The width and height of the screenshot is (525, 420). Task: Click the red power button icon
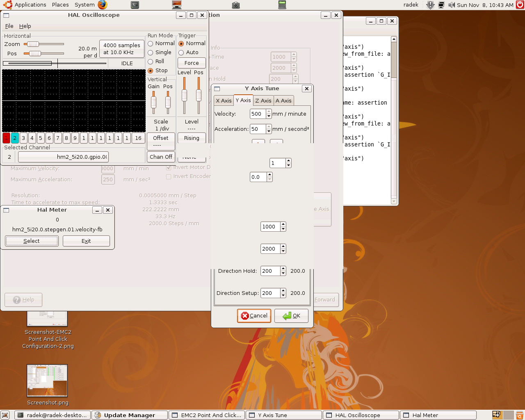520,5
